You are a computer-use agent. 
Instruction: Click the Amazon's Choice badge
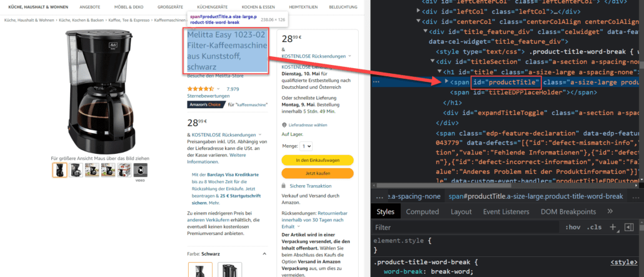point(205,104)
